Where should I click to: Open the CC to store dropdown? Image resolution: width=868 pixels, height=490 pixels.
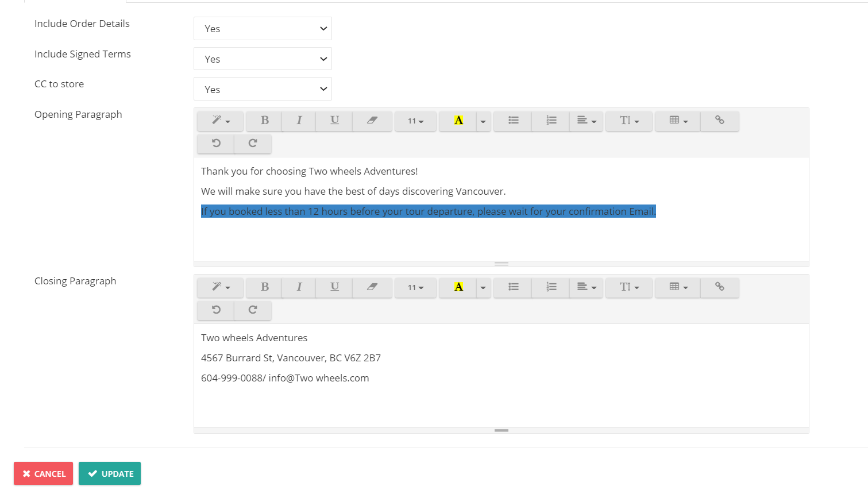click(263, 89)
